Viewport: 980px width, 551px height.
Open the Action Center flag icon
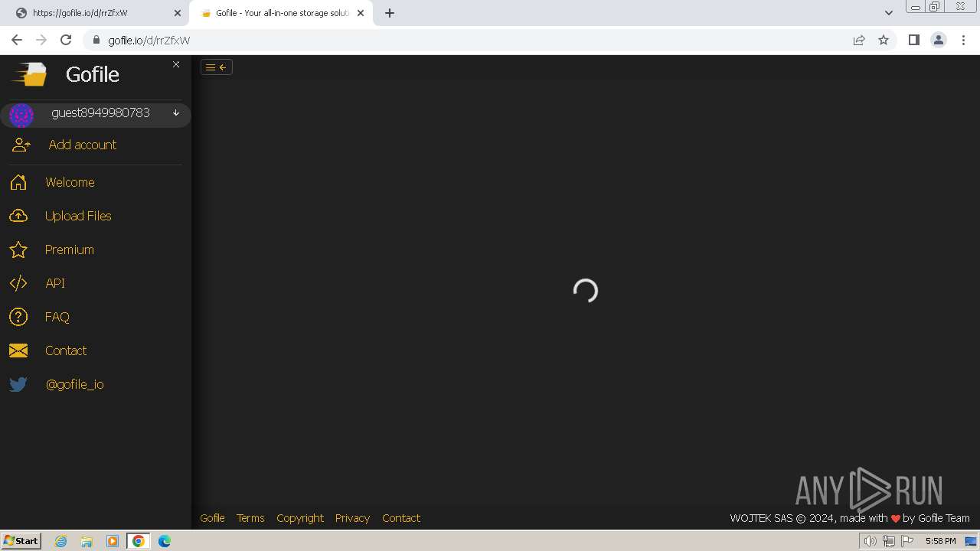pos(907,541)
